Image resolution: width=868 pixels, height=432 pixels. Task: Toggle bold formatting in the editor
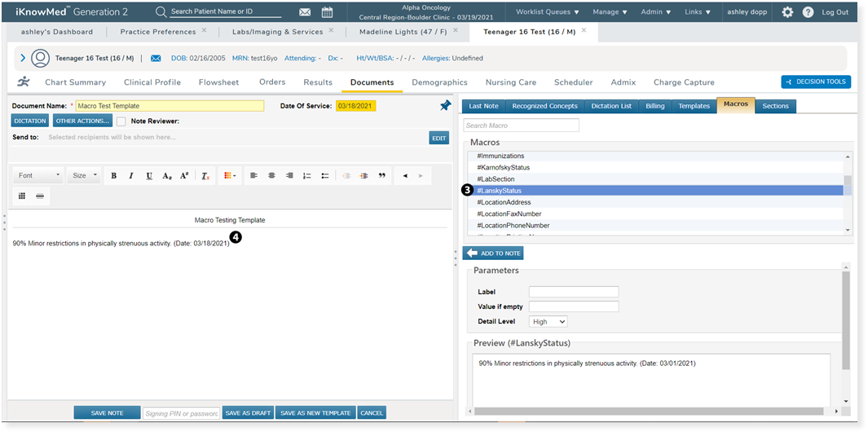(113, 175)
